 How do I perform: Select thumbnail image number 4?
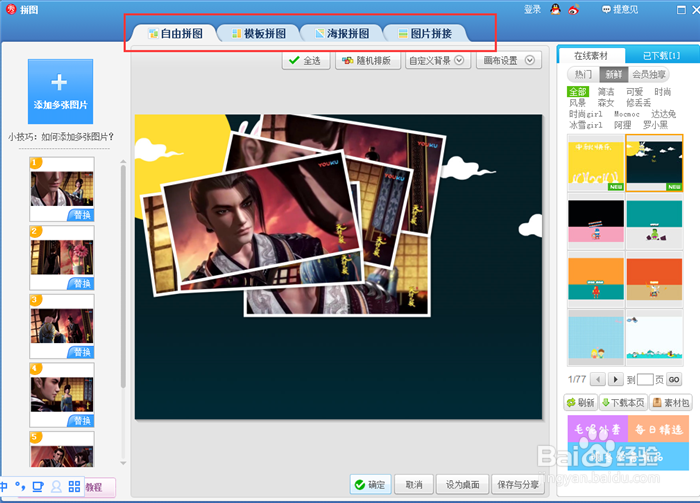click(x=62, y=395)
